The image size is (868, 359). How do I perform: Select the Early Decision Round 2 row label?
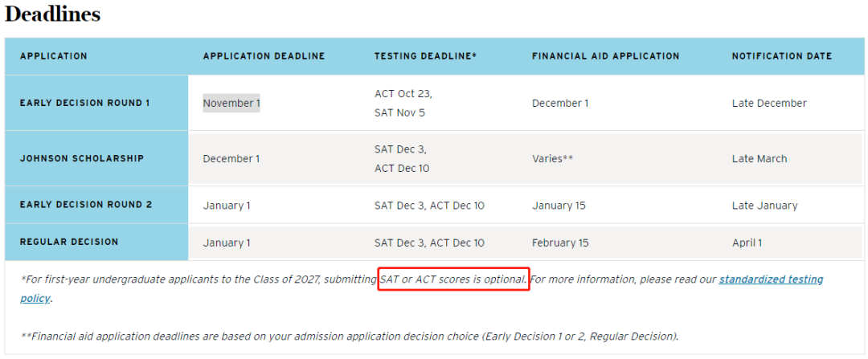coord(85,205)
